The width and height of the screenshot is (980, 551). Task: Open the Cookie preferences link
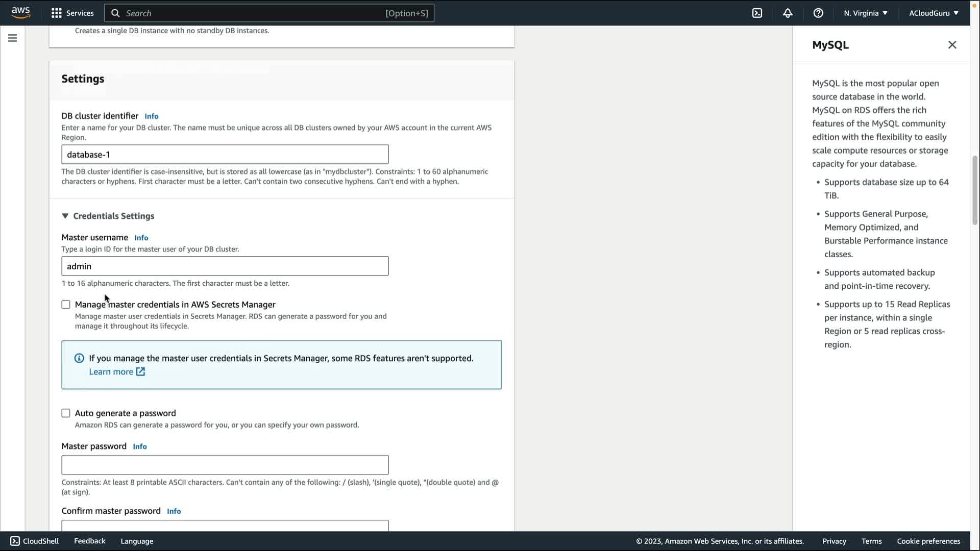(x=928, y=541)
